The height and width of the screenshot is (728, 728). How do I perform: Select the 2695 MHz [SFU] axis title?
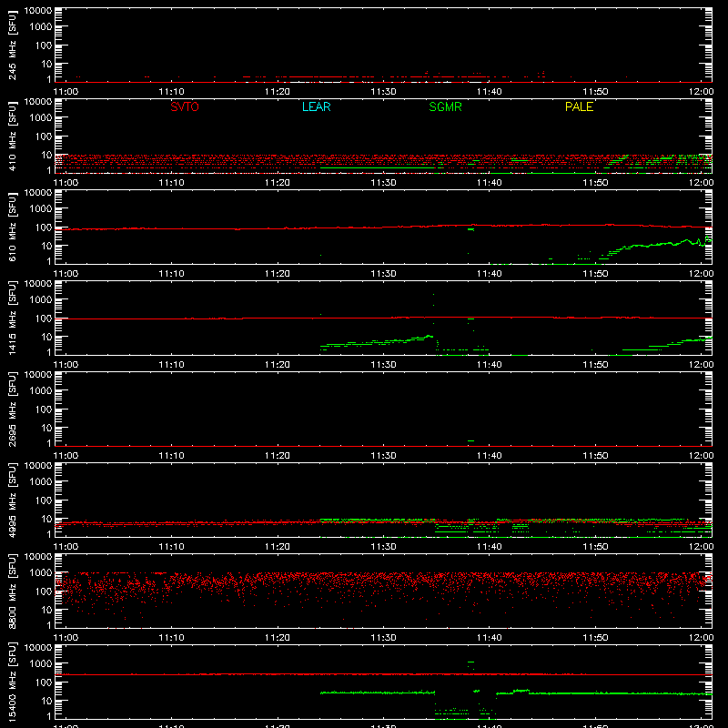point(12,409)
